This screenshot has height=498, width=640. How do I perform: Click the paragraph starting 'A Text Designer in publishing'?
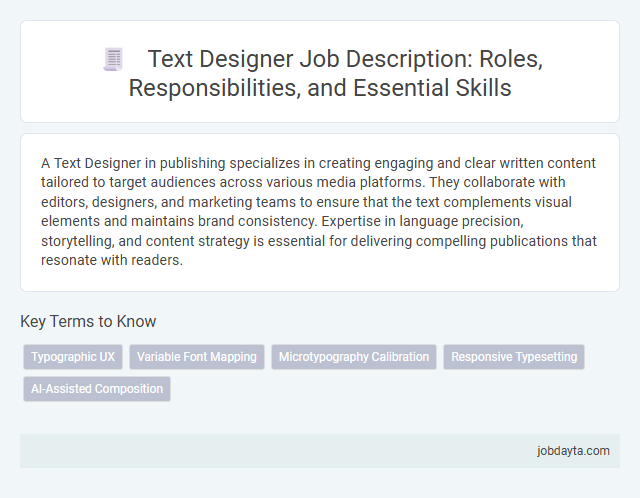tap(319, 211)
